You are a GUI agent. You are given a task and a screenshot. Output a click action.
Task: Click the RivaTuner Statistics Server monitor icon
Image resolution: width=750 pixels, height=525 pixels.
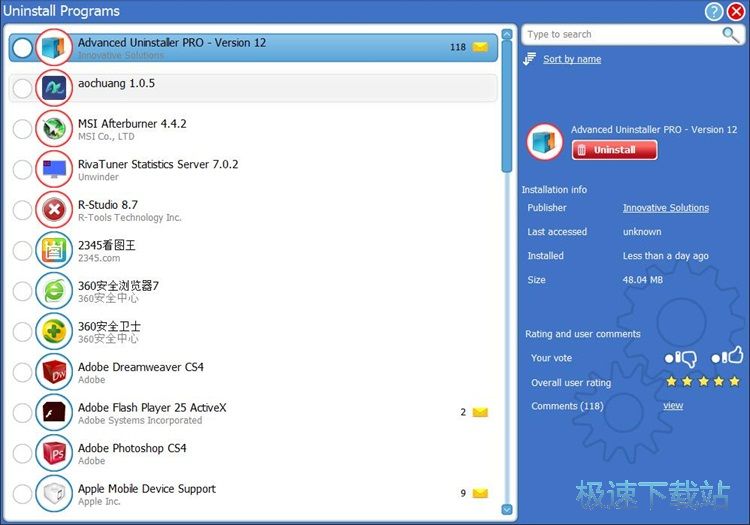tap(54, 169)
